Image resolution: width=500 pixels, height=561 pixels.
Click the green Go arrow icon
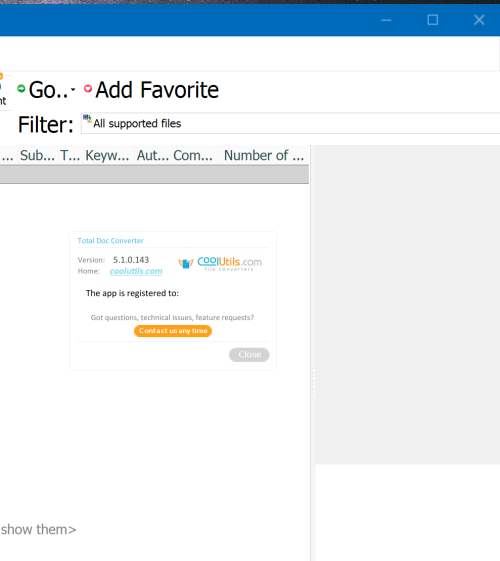click(x=21, y=88)
